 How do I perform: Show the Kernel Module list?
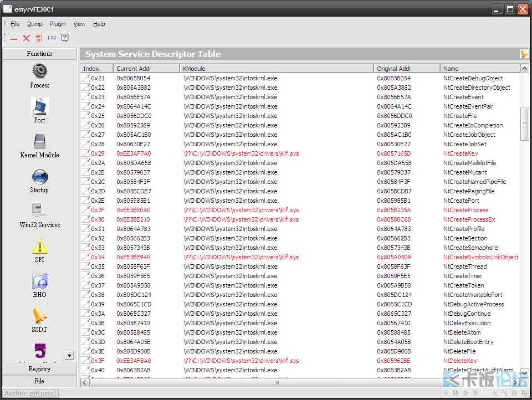(x=40, y=141)
